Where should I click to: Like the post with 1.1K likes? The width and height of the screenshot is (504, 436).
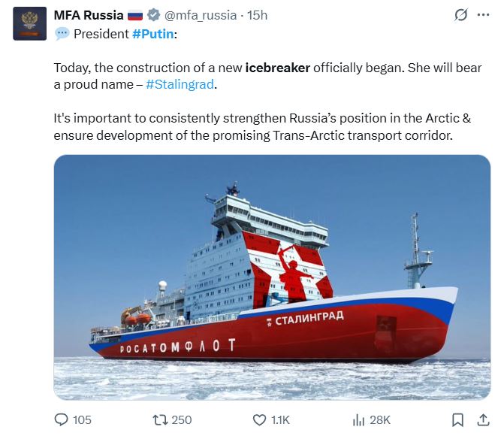click(x=259, y=419)
